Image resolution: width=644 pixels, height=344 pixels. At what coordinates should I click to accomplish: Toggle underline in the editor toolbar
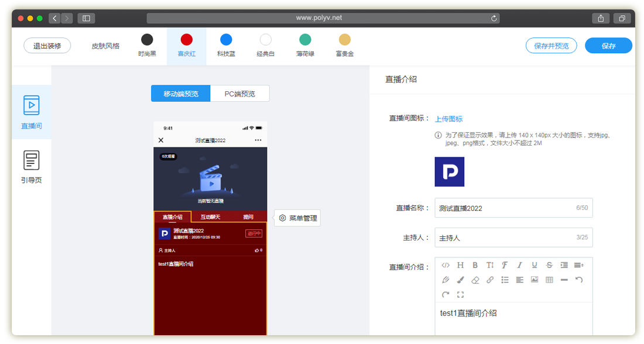click(534, 265)
